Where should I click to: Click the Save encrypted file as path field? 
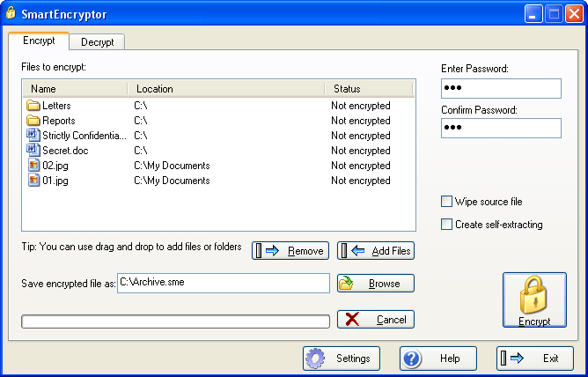[224, 283]
